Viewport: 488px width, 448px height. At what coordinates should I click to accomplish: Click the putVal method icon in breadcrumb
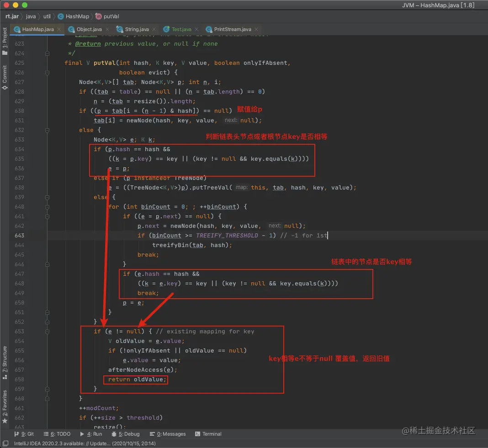(x=98, y=16)
